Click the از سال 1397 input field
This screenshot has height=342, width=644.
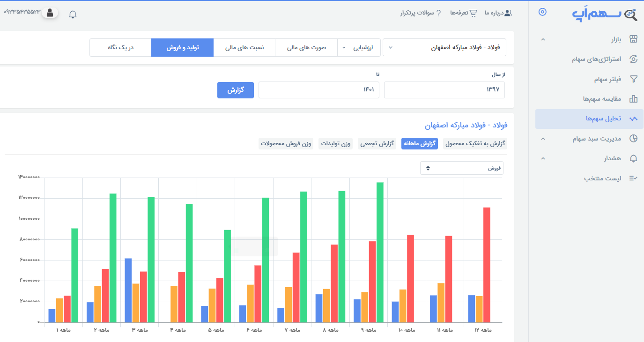coord(444,90)
